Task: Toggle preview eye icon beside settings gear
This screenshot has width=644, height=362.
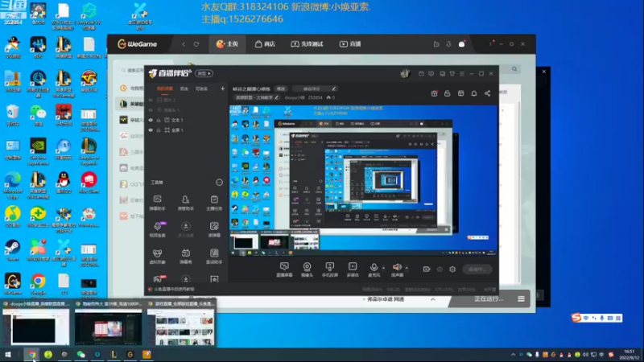Action: pyautogui.click(x=440, y=269)
